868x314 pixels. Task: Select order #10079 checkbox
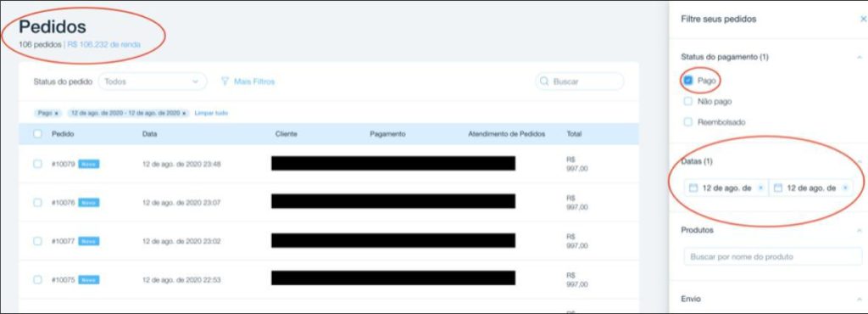click(37, 164)
